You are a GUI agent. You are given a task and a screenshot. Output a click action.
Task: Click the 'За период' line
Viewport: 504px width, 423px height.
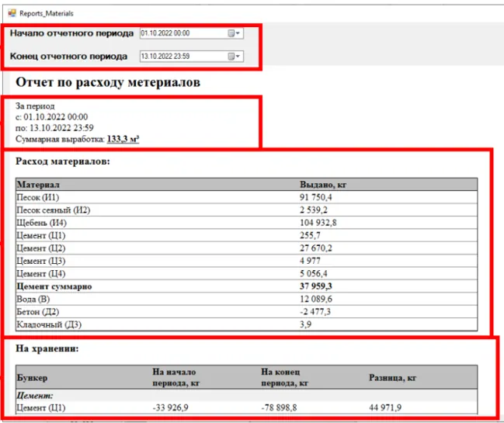coord(35,106)
